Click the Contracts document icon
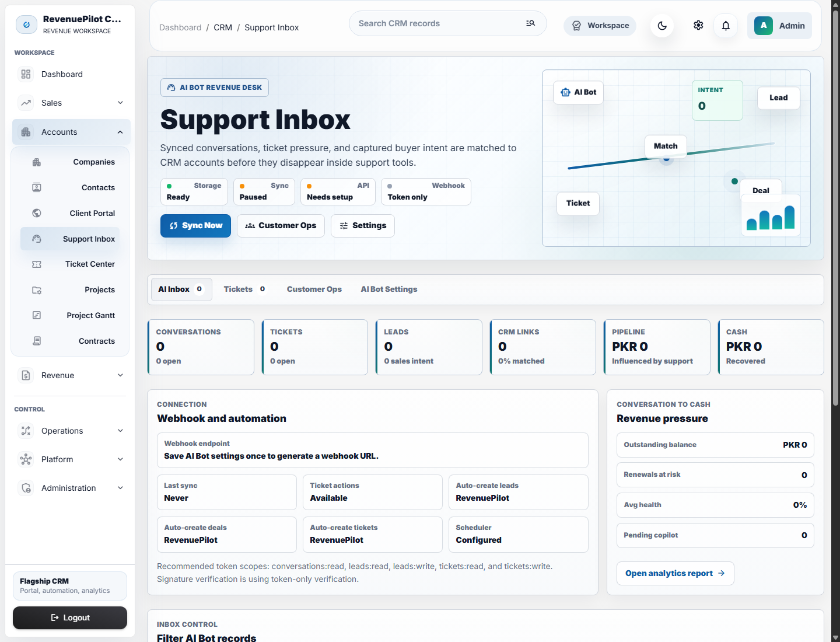The height and width of the screenshot is (642, 840). 37,341
